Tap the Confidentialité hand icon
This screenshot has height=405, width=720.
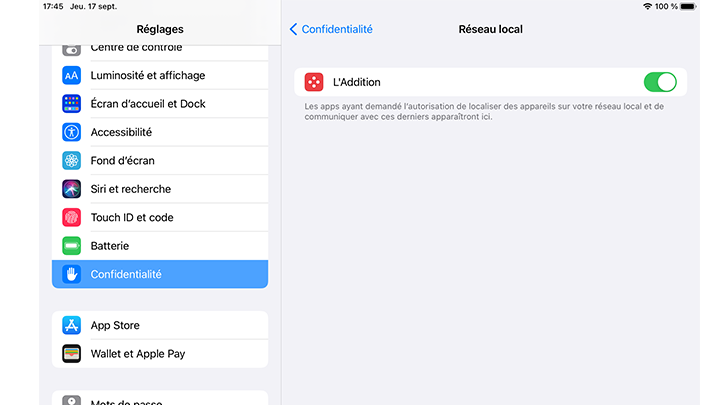coord(72,274)
